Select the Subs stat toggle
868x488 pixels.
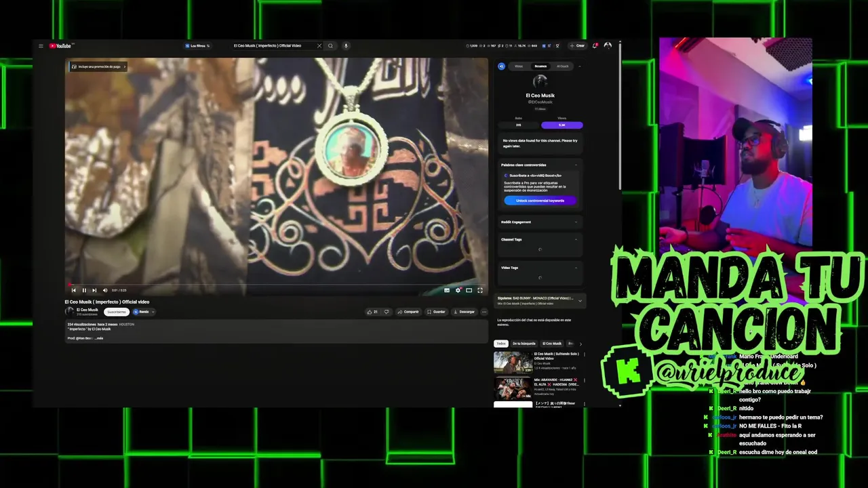[519, 125]
